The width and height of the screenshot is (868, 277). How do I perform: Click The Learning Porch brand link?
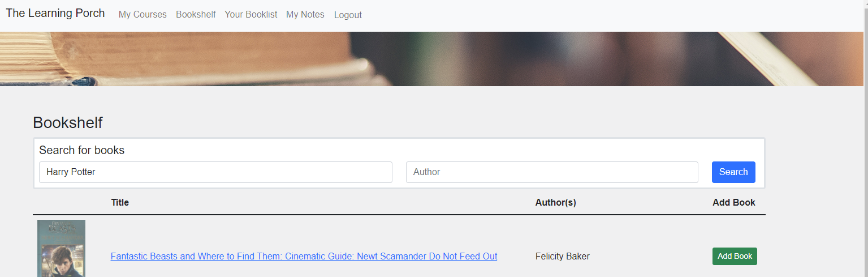pyautogui.click(x=55, y=13)
